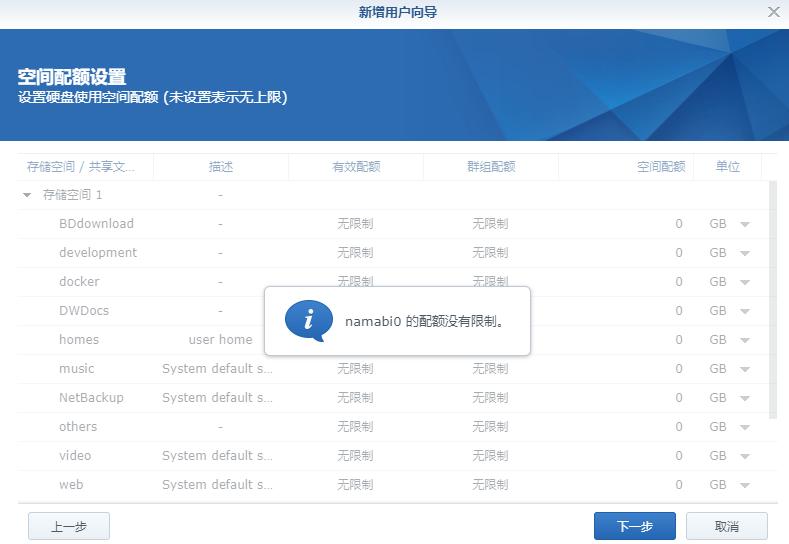Select the homes shared folder row
Viewport: 789px width, 544px height.
(x=393, y=340)
